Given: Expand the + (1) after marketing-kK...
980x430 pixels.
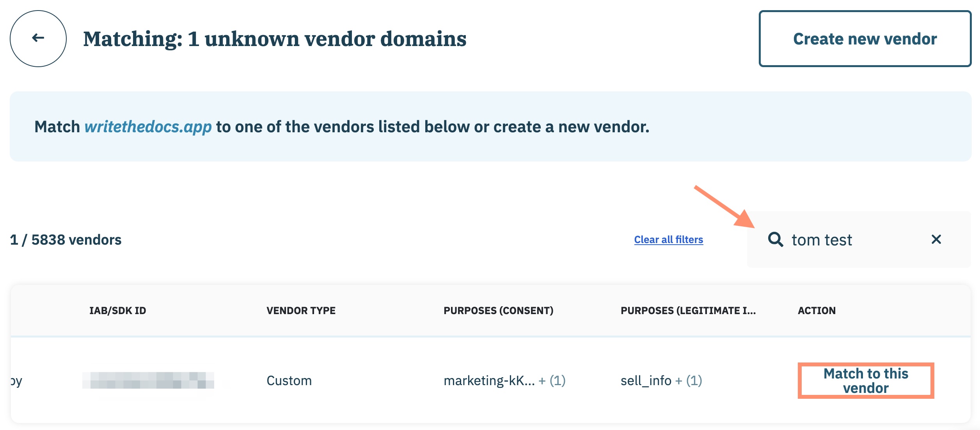Looking at the screenshot, I should pyautogui.click(x=552, y=380).
